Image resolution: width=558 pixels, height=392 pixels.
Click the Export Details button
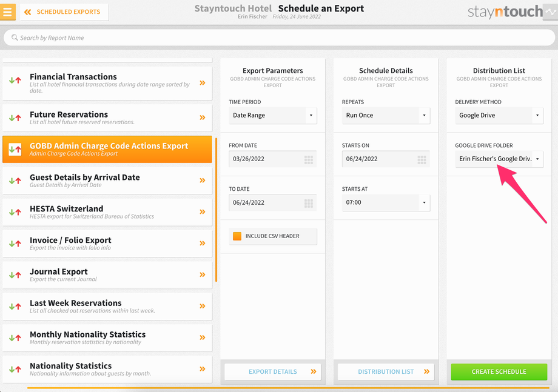tap(272, 372)
